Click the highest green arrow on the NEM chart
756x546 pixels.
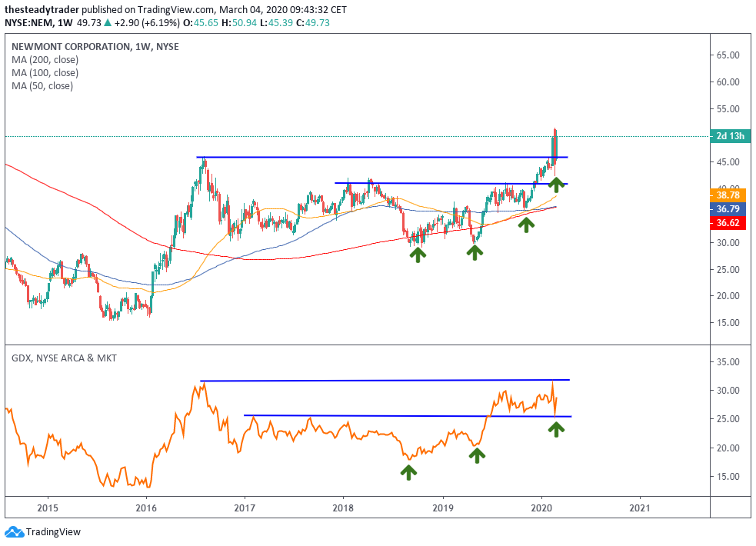[x=556, y=183]
